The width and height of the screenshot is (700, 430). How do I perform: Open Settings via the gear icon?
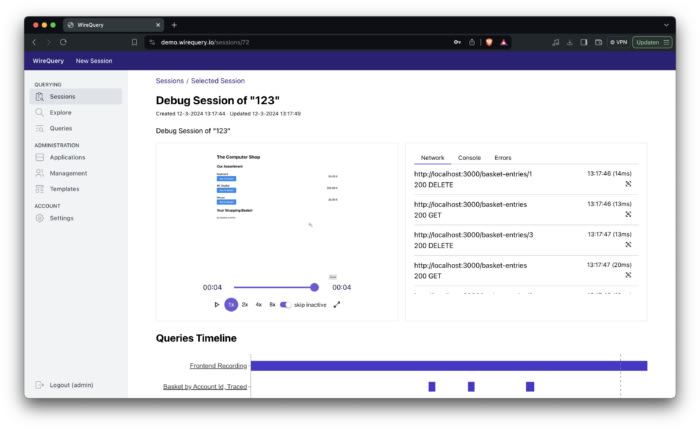coord(40,218)
